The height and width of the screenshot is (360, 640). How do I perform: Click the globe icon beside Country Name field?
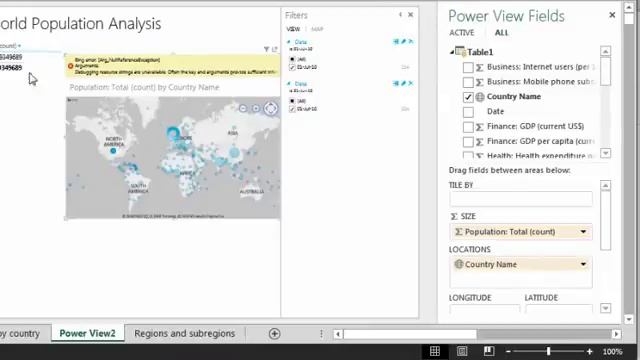(x=480, y=97)
